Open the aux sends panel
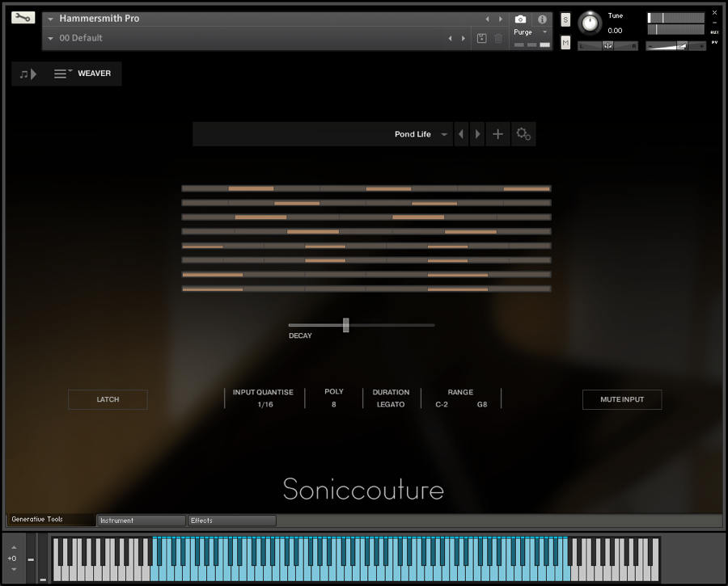The width and height of the screenshot is (728, 586). pyautogui.click(x=715, y=32)
